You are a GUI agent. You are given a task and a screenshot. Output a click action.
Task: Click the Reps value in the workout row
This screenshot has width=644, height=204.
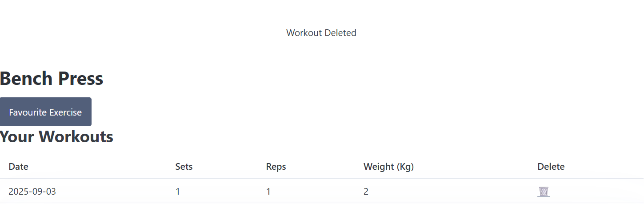click(x=268, y=192)
